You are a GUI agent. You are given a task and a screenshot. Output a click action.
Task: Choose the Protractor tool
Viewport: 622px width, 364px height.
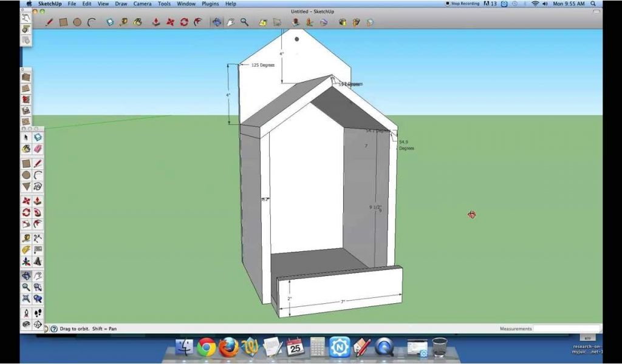[26, 249]
